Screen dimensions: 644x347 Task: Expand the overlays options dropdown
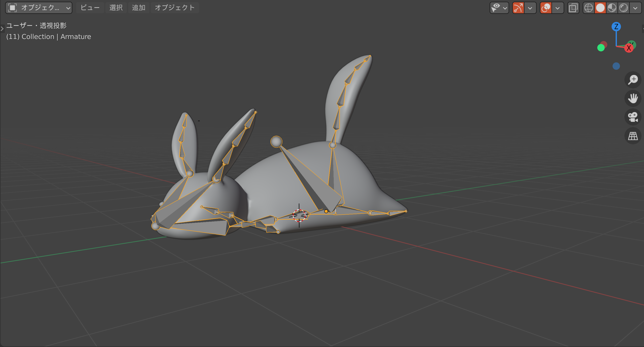[x=558, y=8]
